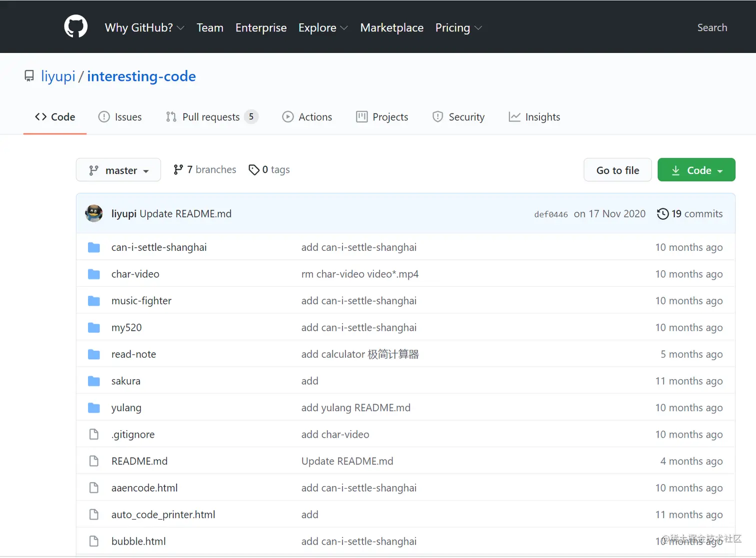Open the interesting-code repository link
Image resolution: width=756 pixels, height=558 pixels.
pos(141,76)
